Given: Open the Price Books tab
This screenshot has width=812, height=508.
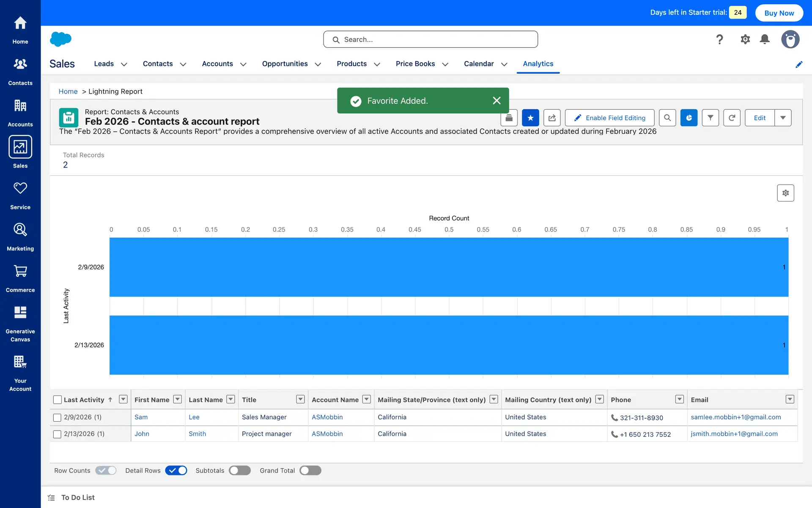Looking at the screenshot, I should [415, 63].
